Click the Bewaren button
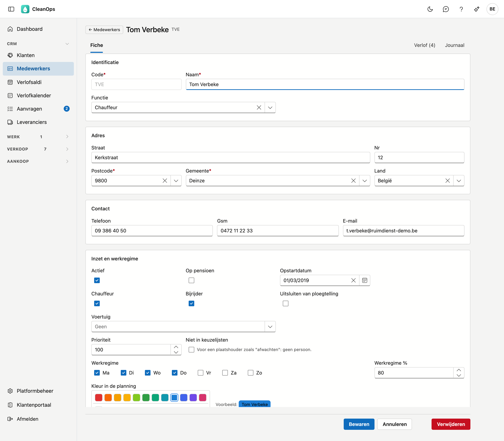Viewport: 504px width, 441px height. [x=359, y=424]
